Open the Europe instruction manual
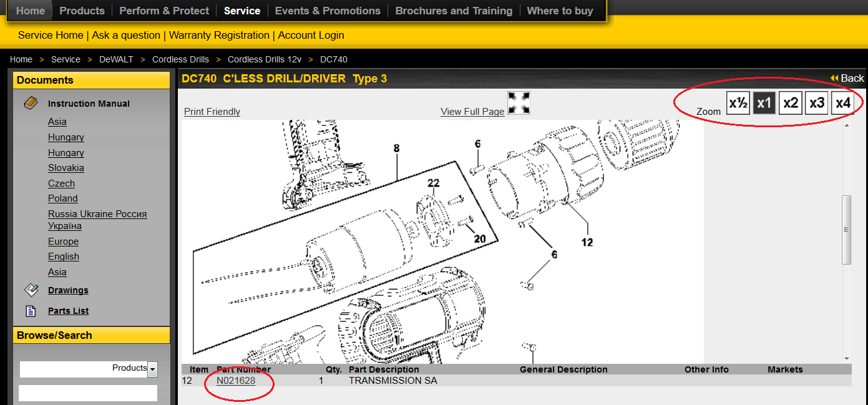868x405 pixels. 63,242
